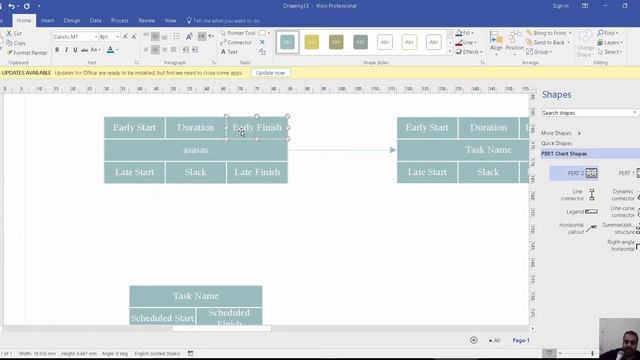Select the Connection Point X tool
The height and width of the screenshot is (360, 640).
click(262, 42)
